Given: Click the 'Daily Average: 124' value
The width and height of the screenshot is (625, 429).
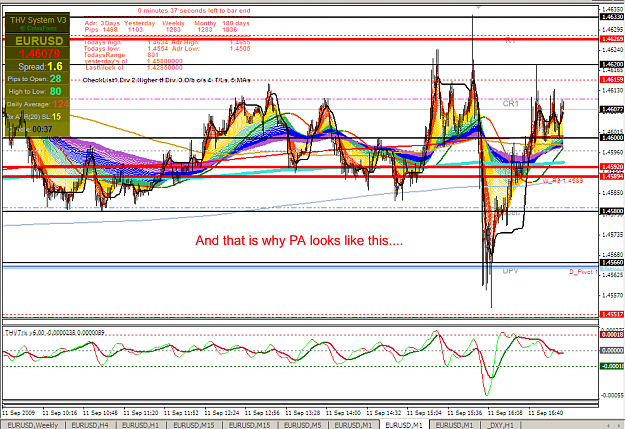Looking at the screenshot, I should [61, 104].
